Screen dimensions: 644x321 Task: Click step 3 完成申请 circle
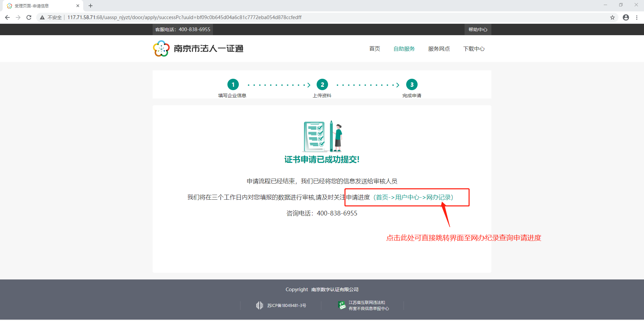(412, 84)
